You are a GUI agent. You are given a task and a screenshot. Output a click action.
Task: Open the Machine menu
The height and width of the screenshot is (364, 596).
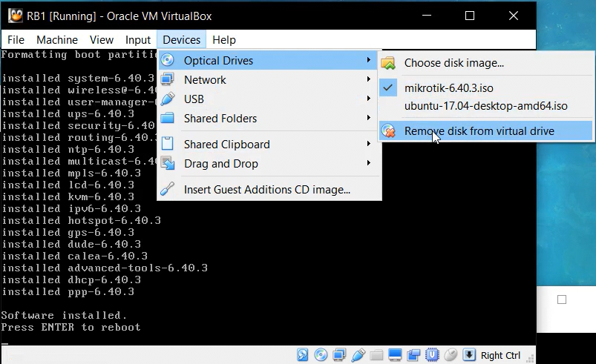click(57, 40)
